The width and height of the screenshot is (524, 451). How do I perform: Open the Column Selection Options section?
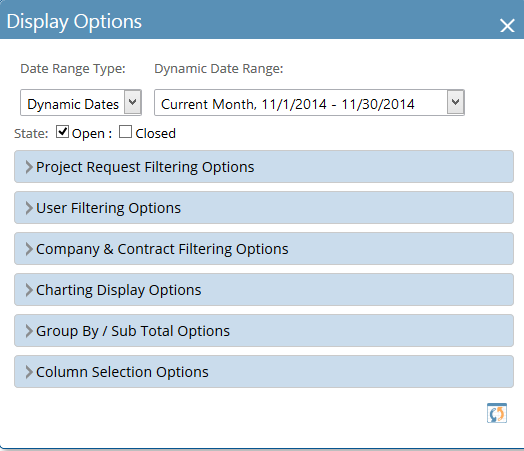264,372
